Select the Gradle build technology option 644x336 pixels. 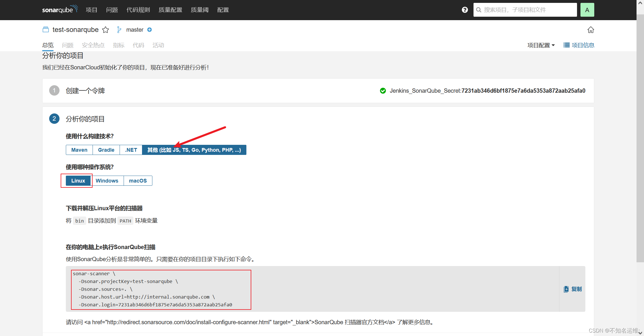[106, 150]
